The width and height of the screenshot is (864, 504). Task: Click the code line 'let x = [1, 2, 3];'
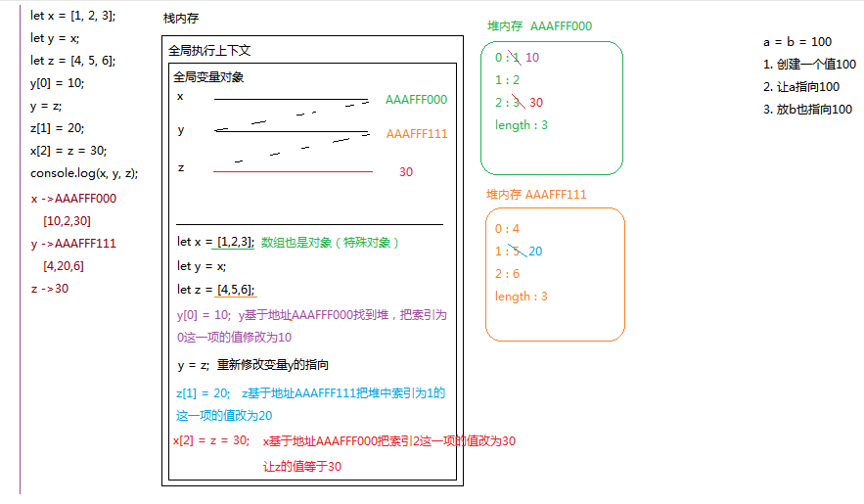[72, 16]
